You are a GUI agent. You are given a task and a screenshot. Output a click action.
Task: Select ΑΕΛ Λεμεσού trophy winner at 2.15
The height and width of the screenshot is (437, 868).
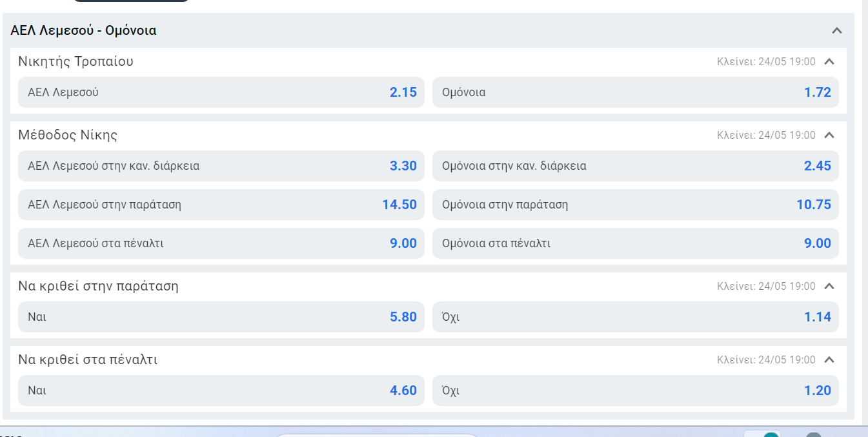coord(221,92)
